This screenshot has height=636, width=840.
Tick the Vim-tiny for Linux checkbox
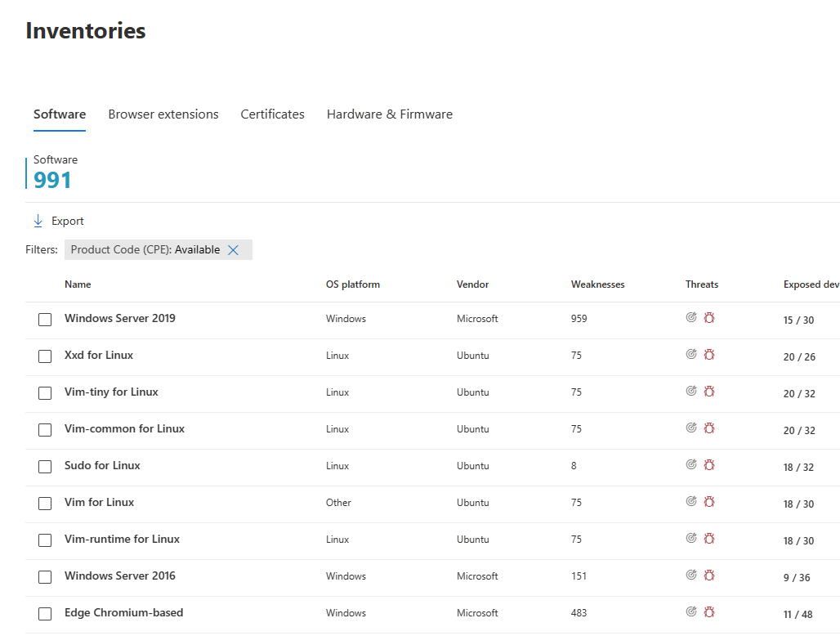pyautogui.click(x=45, y=393)
